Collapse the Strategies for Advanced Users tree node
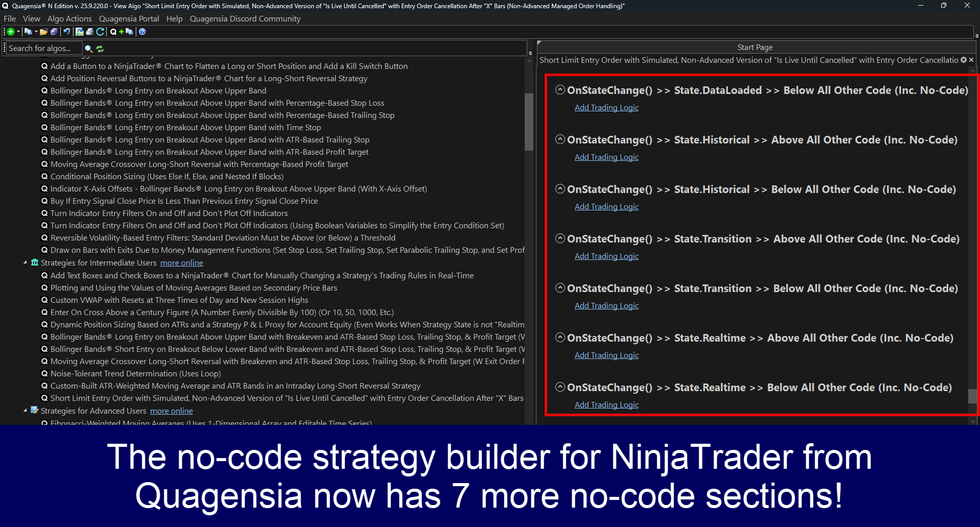This screenshot has height=527, width=980. [x=25, y=411]
